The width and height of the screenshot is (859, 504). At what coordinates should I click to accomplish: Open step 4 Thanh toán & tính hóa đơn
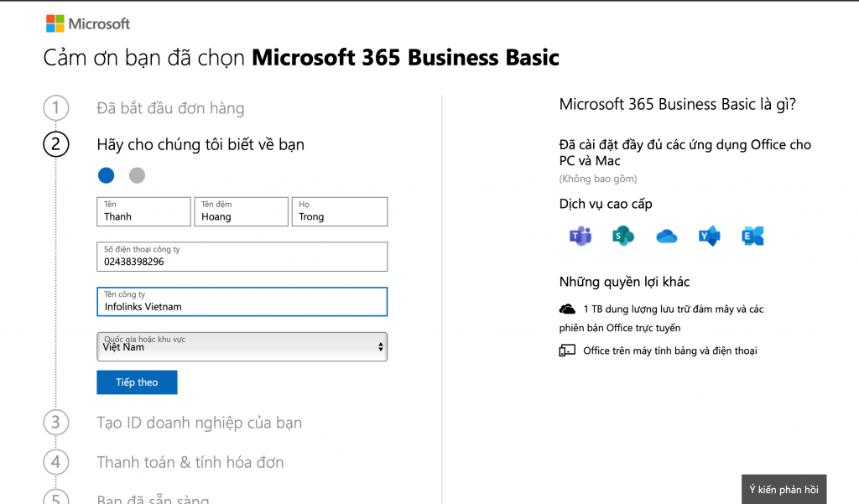pyautogui.click(x=190, y=462)
